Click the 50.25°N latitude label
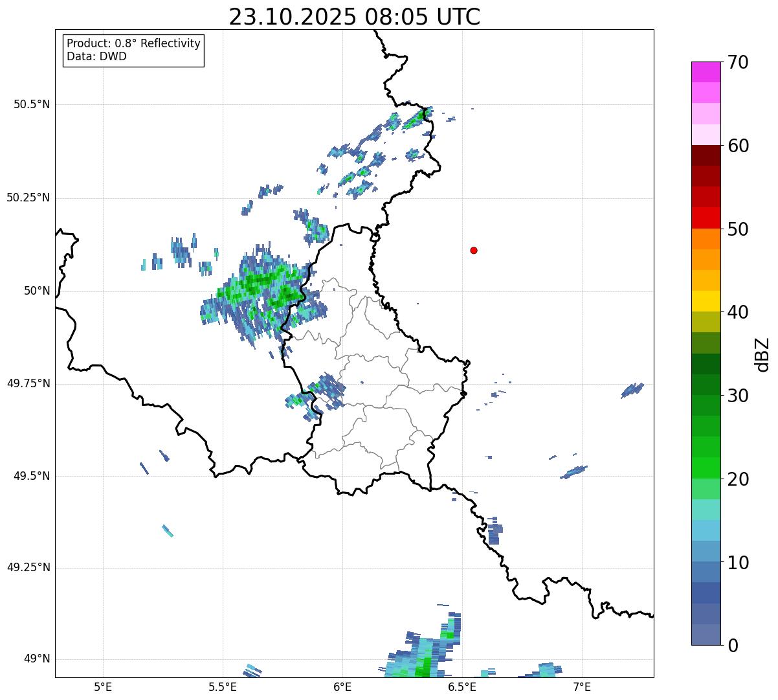The image size is (778, 700). click(28, 198)
